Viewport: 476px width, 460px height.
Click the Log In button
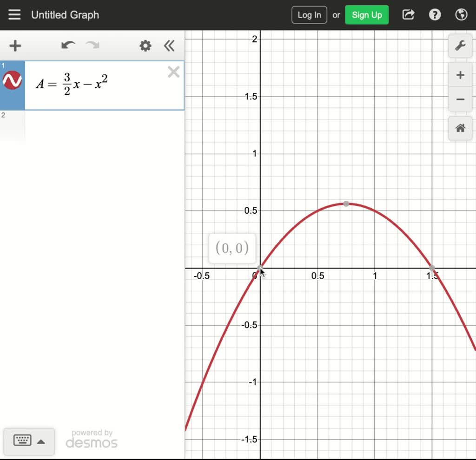(x=309, y=14)
